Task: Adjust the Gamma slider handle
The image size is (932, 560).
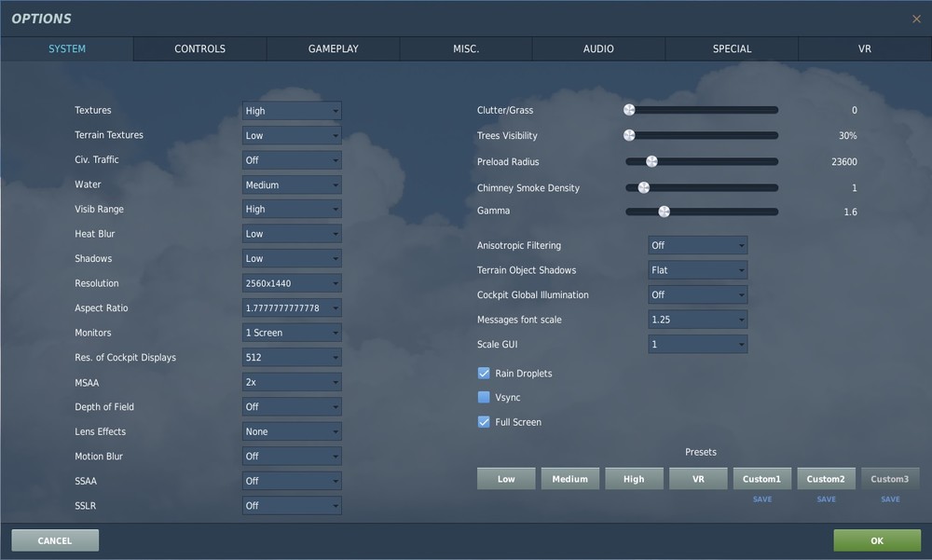Action: 664,212
